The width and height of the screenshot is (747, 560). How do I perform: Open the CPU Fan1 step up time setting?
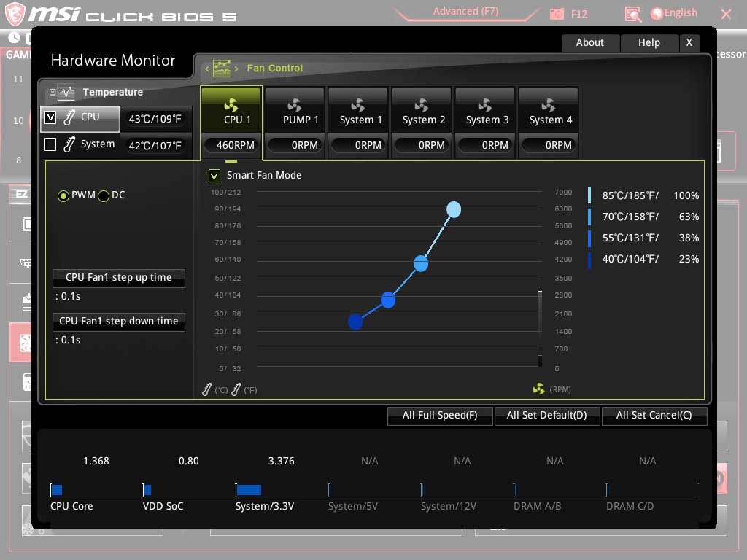click(x=119, y=278)
